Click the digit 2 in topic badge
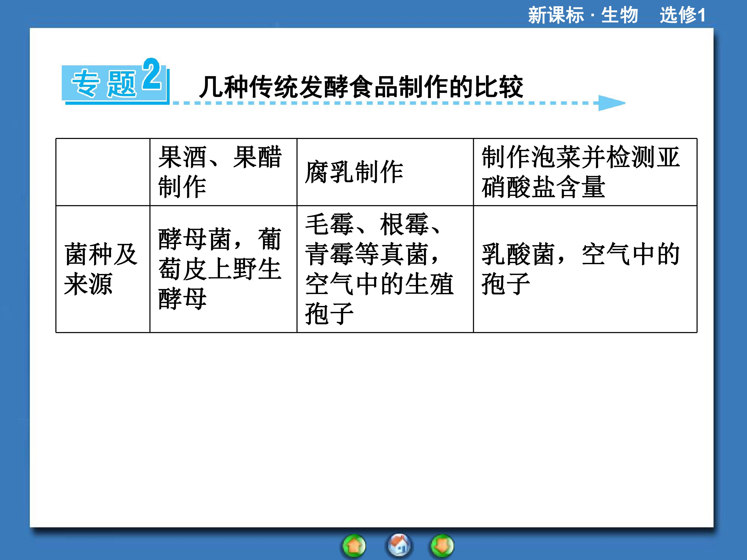Image resolution: width=747 pixels, height=560 pixels. (x=151, y=74)
